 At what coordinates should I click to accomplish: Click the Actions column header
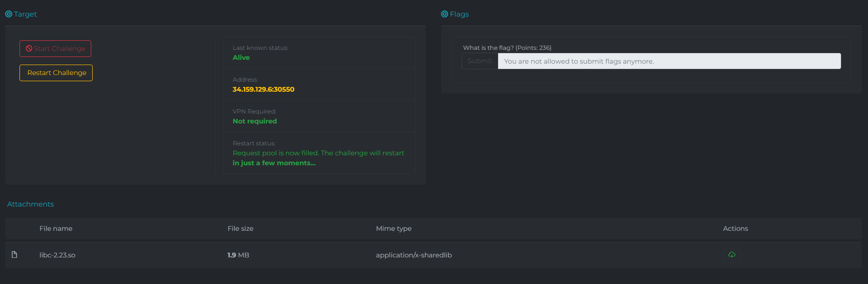[x=735, y=228]
